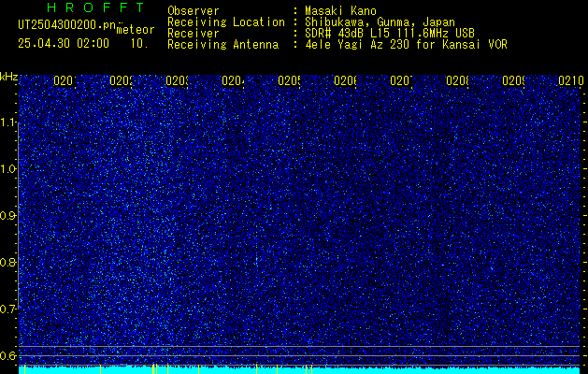Click the value 10. beside the timestamp
Image resolution: width=588 pixels, height=374 pixels.
139,44
